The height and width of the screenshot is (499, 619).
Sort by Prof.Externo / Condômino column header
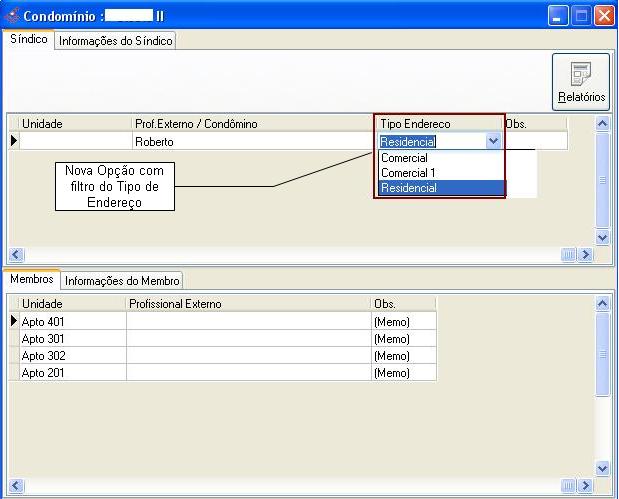click(x=252, y=124)
